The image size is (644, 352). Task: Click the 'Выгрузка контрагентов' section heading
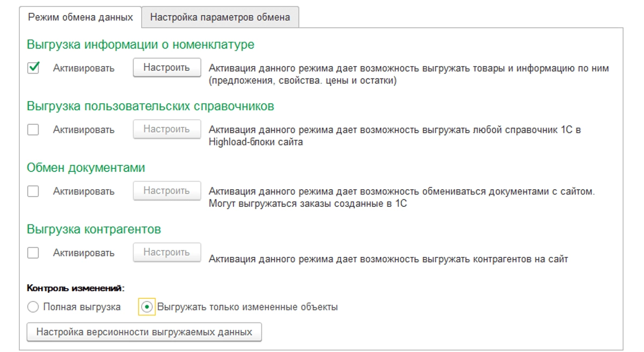94,229
